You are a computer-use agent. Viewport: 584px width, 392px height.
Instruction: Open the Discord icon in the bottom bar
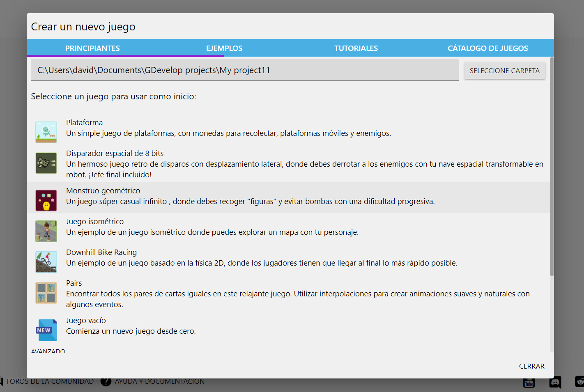pyautogui.click(x=555, y=383)
